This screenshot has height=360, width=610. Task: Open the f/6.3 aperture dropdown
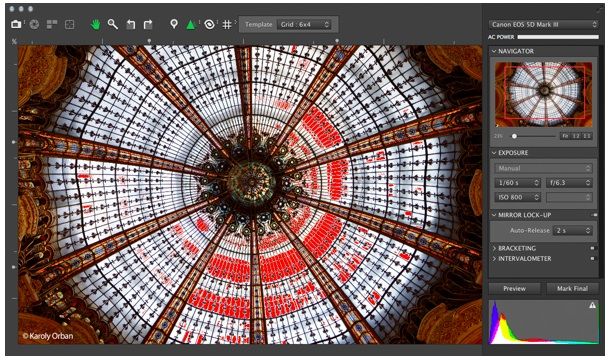point(569,183)
